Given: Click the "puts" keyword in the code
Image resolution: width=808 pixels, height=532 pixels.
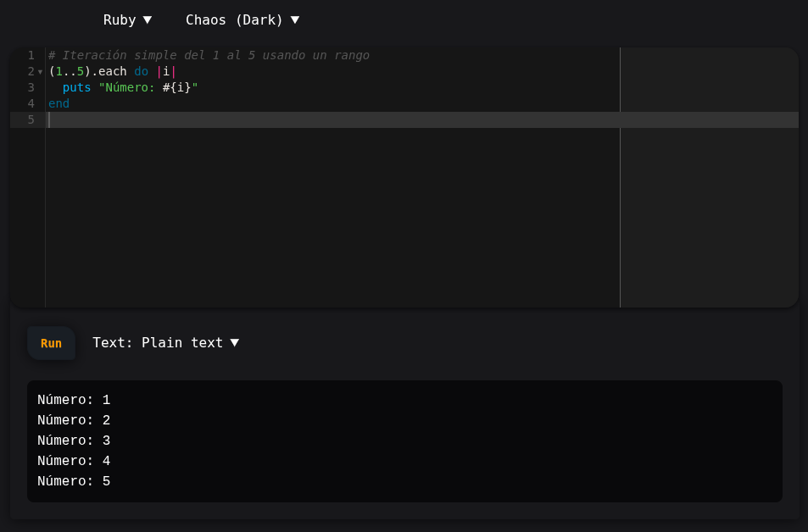Looking at the screenshot, I should (x=76, y=87).
